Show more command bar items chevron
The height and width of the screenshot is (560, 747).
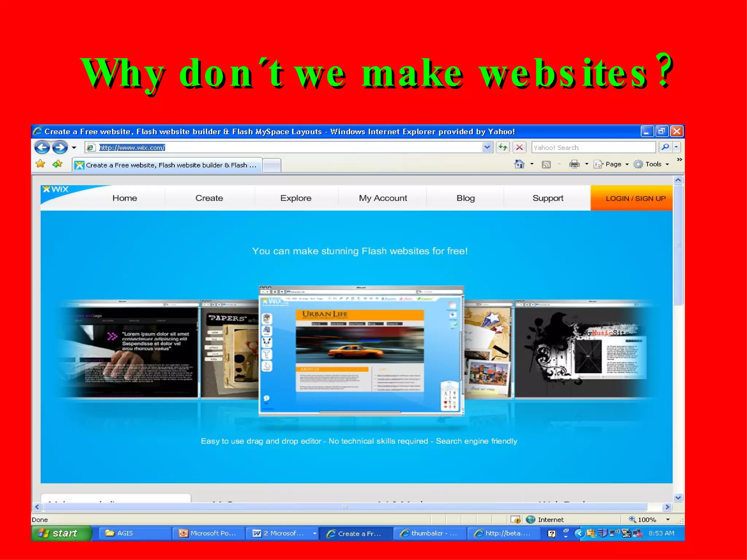[679, 159]
